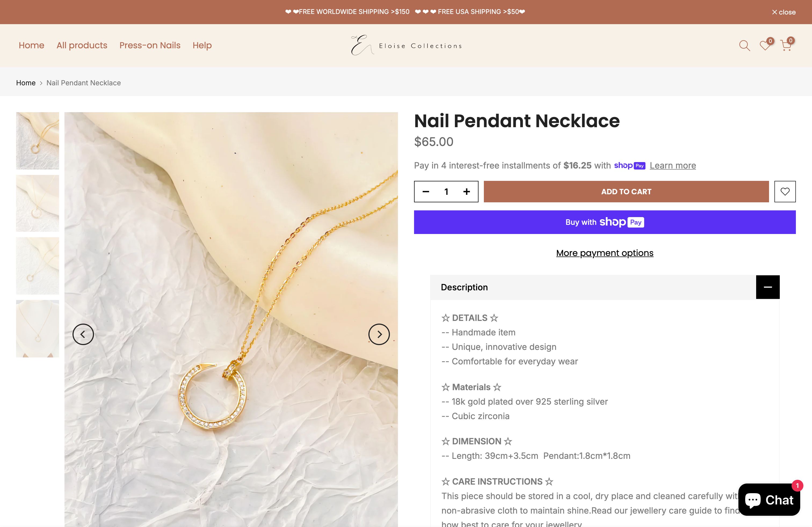Viewport: 812px width, 527px height.
Task: View the shopping cart icon
Action: click(x=786, y=45)
